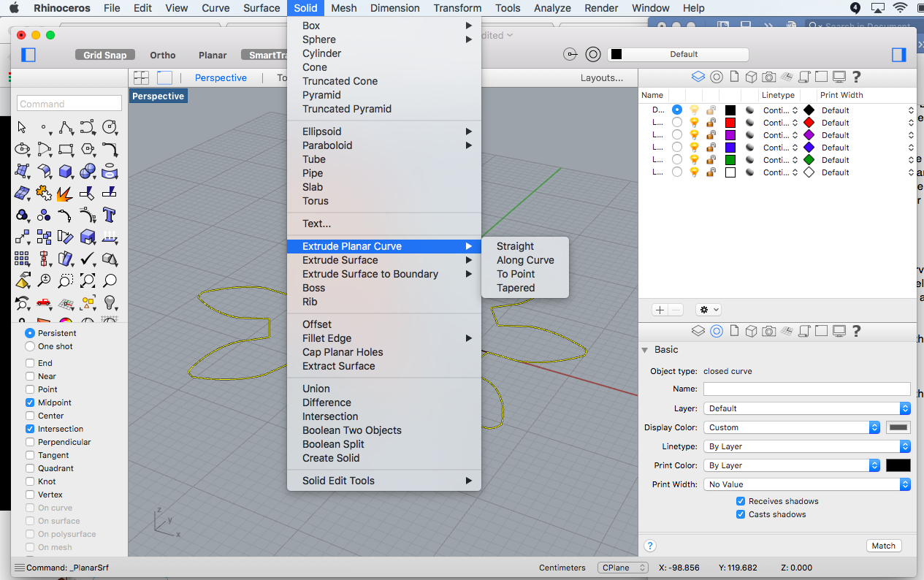
Task: Select the Fillet curves tool
Action: point(110,149)
